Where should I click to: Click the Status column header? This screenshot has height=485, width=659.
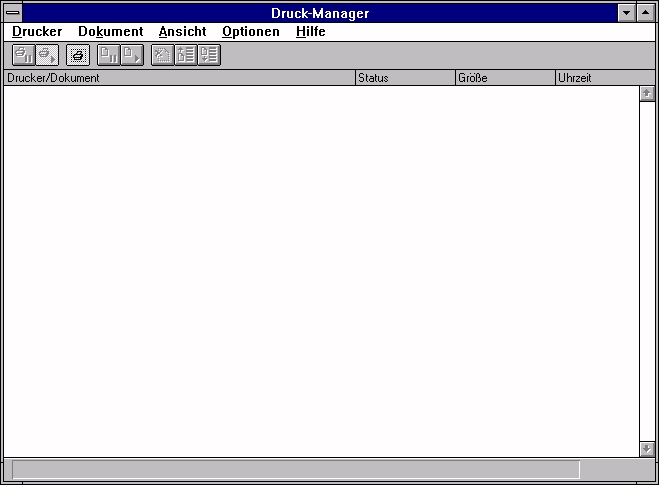point(405,77)
